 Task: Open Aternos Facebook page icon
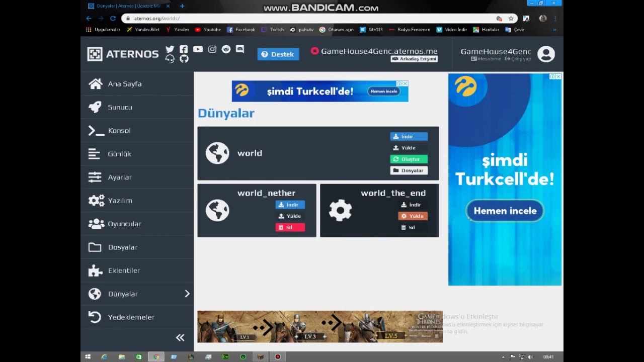click(184, 49)
